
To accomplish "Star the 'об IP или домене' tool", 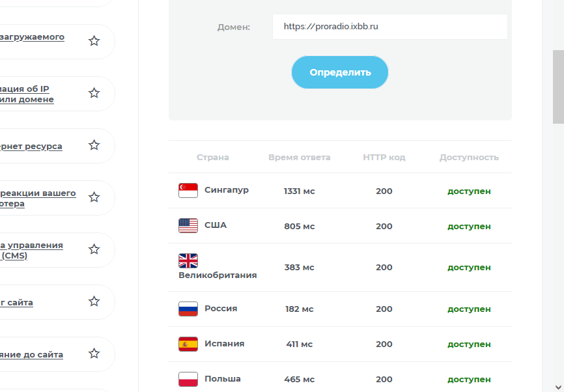I will click(94, 93).
